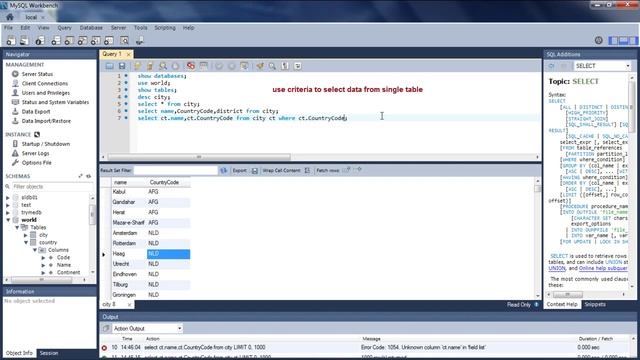Expand the test schema
640x360 pixels.
(8, 205)
